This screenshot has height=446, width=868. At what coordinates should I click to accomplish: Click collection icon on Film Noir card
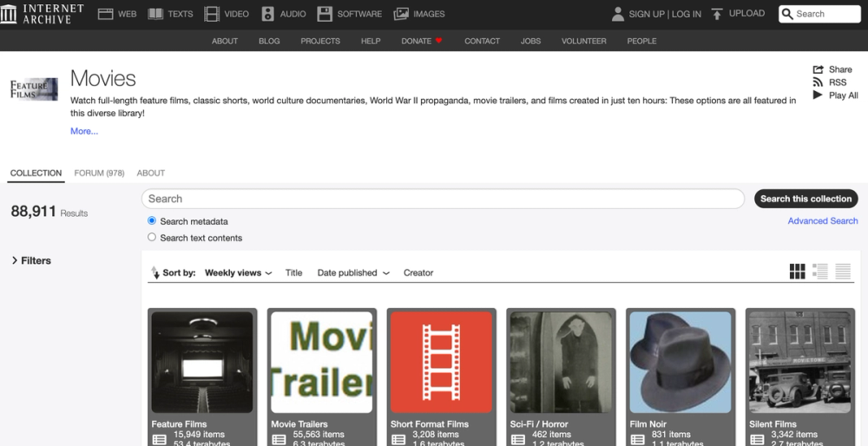pos(638,439)
